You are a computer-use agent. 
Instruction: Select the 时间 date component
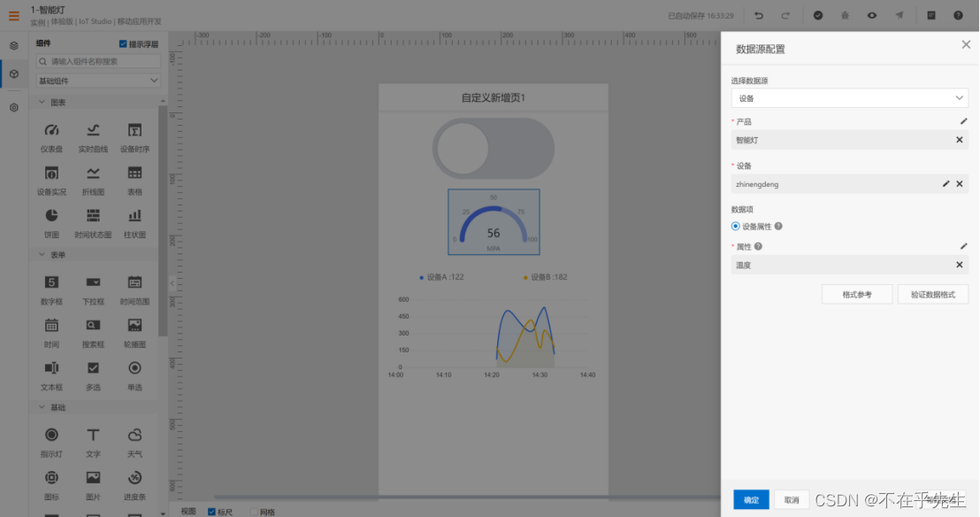pos(51,333)
